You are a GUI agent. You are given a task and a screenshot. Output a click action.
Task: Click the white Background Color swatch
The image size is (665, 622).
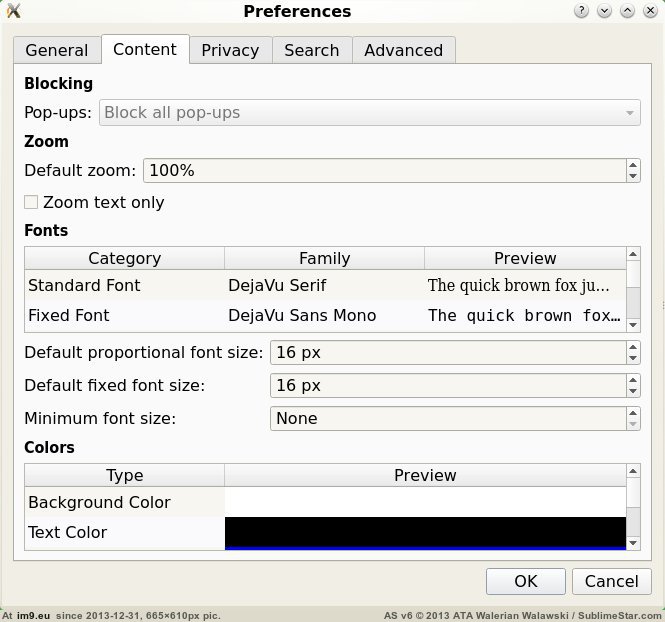tap(425, 502)
